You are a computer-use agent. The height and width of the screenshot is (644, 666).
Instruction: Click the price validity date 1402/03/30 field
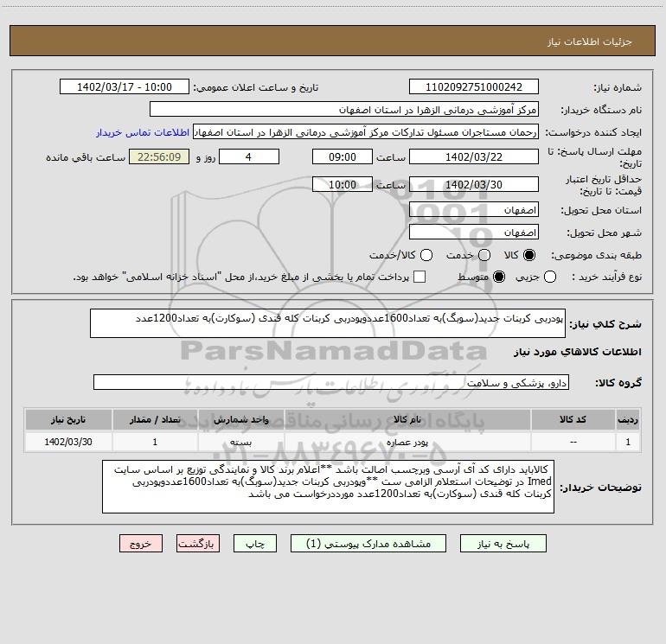coord(474,184)
